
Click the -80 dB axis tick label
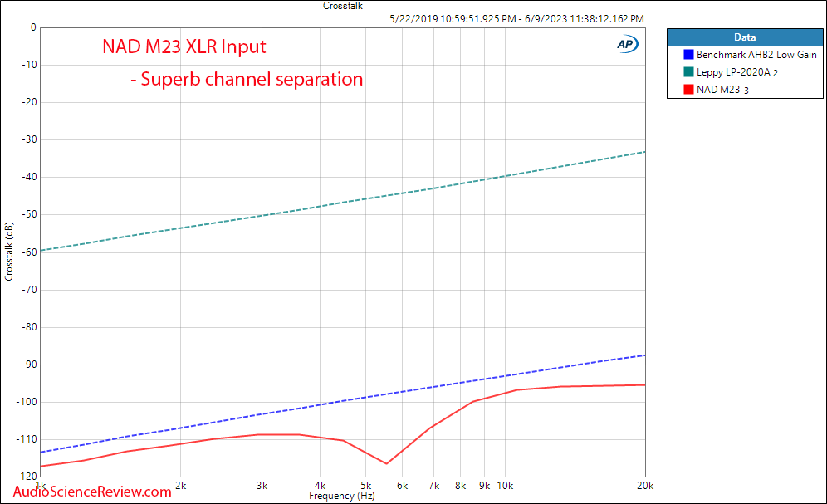pos(29,327)
